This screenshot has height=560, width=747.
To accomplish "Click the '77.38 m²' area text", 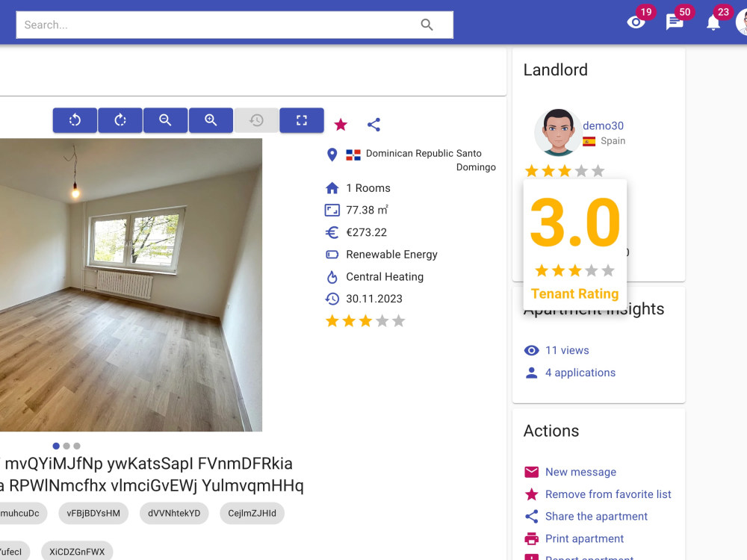I will [x=367, y=210].
